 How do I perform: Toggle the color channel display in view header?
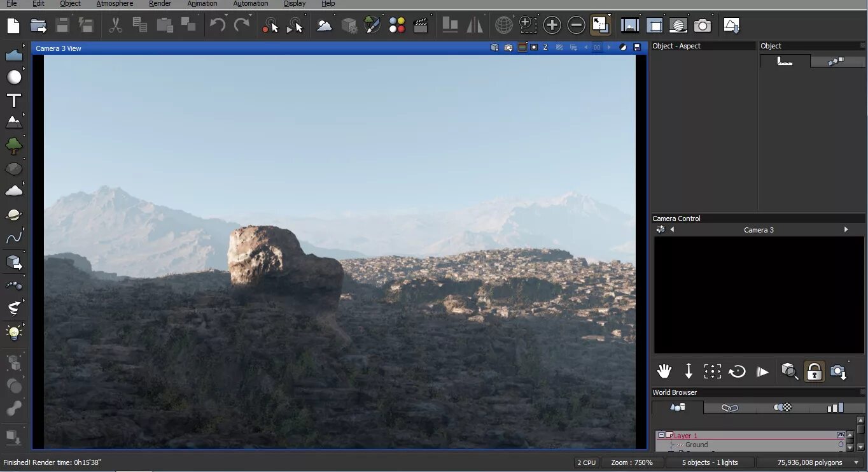tap(522, 47)
